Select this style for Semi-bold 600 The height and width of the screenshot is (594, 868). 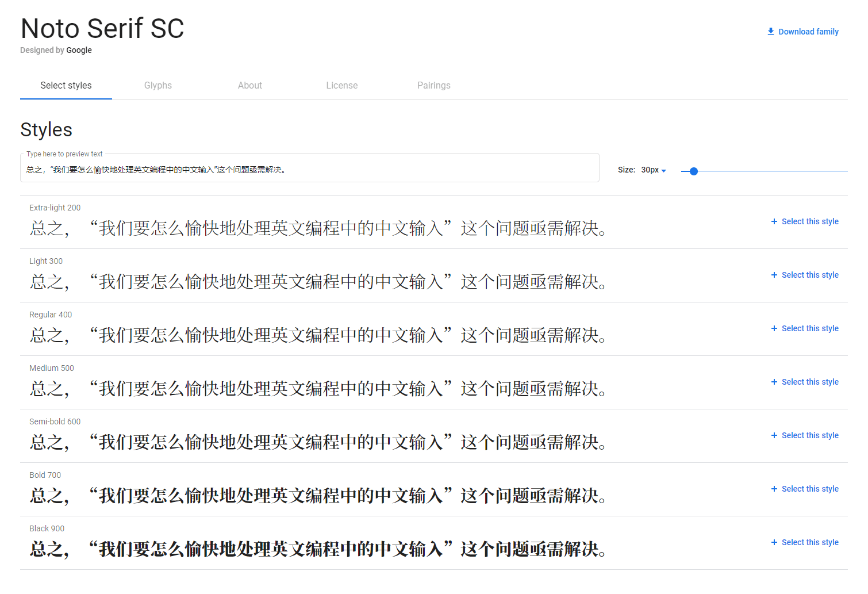click(805, 435)
